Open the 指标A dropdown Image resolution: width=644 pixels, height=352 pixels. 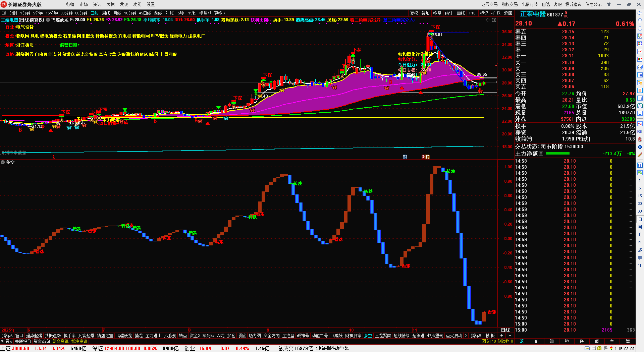pyautogui.click(x=7, y=336)
